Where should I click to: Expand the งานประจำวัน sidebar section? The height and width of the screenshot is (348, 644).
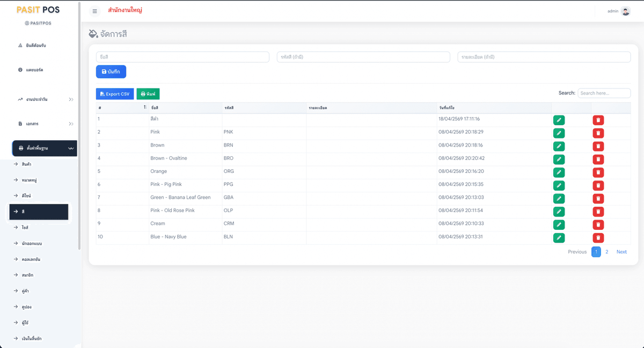(x=45, y=99)
